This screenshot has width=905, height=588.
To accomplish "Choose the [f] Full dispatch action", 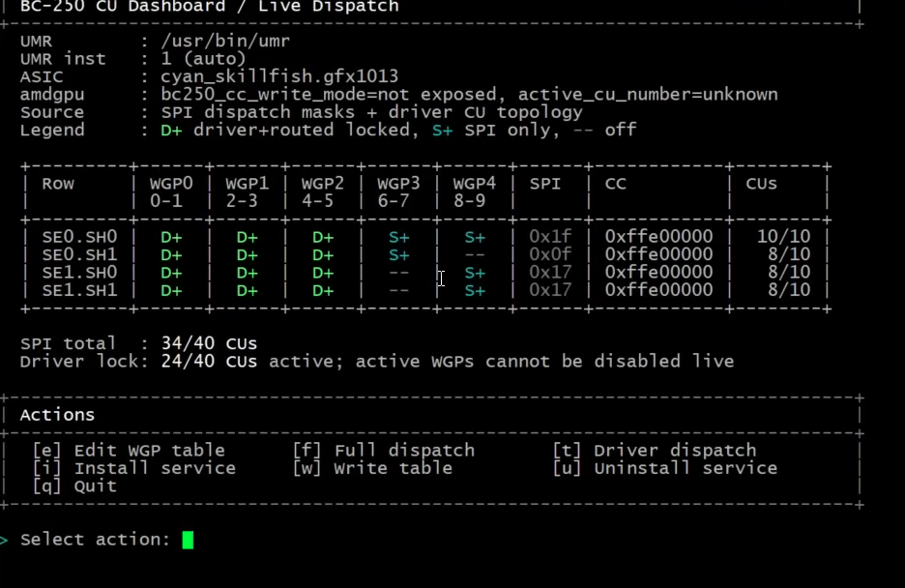I will click(x=384, y=451).
